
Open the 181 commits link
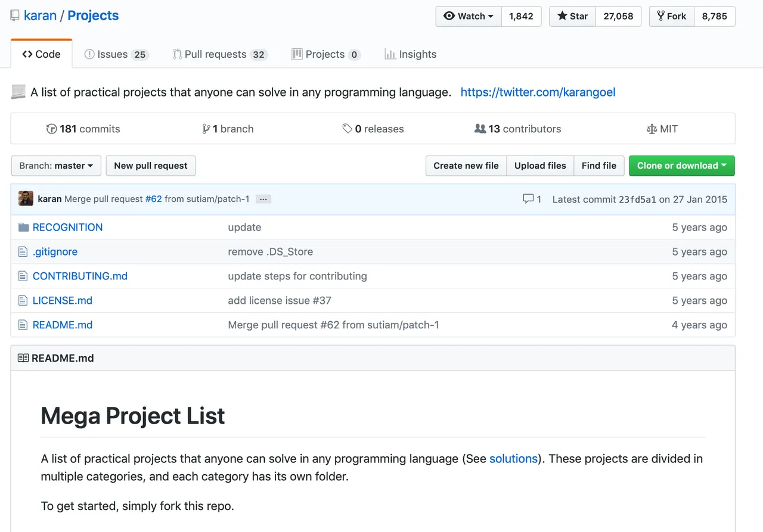coord(83,129)
